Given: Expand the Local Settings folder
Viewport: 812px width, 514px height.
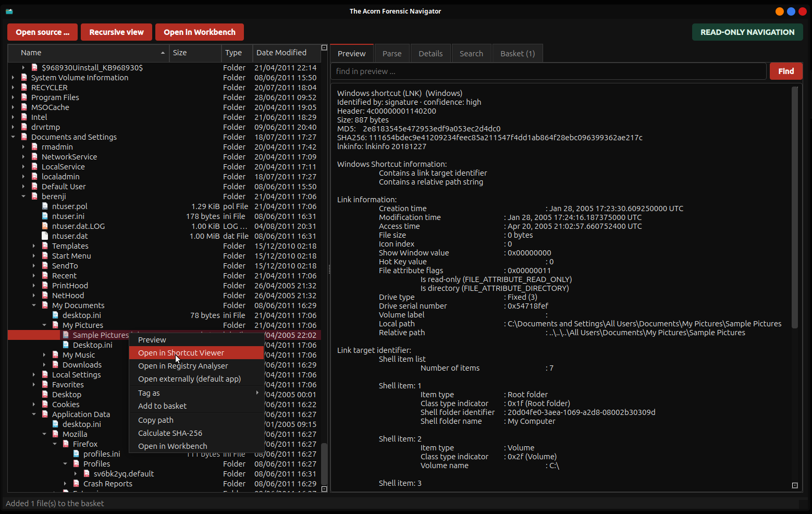Looking at the screenshot, I should tap(34, 375).
